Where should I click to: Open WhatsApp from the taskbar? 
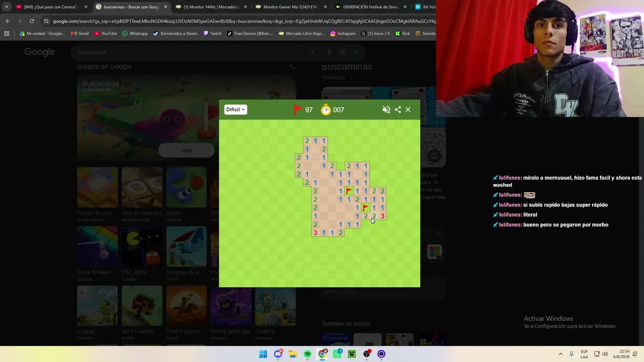point(337,354)
